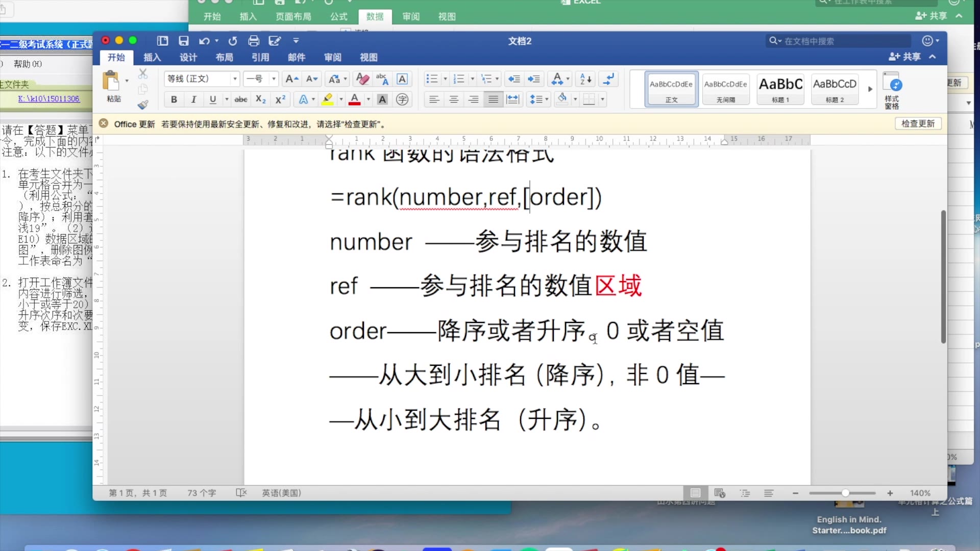Image resolution: width=980 pixels, height=551 pixels.
Task: Apply character border with the boxed A icon
Action: point(402,79)
